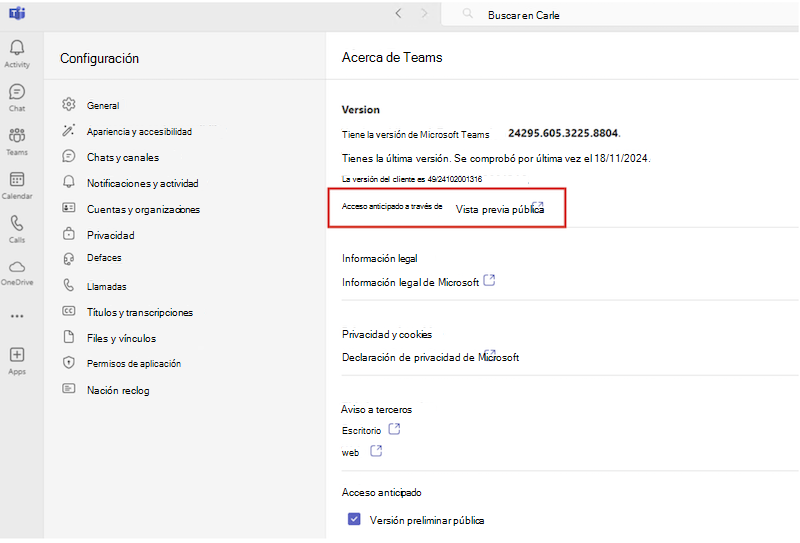Open Privacidad settings
The width and height of the screenshot is (800, 543).
111,235
